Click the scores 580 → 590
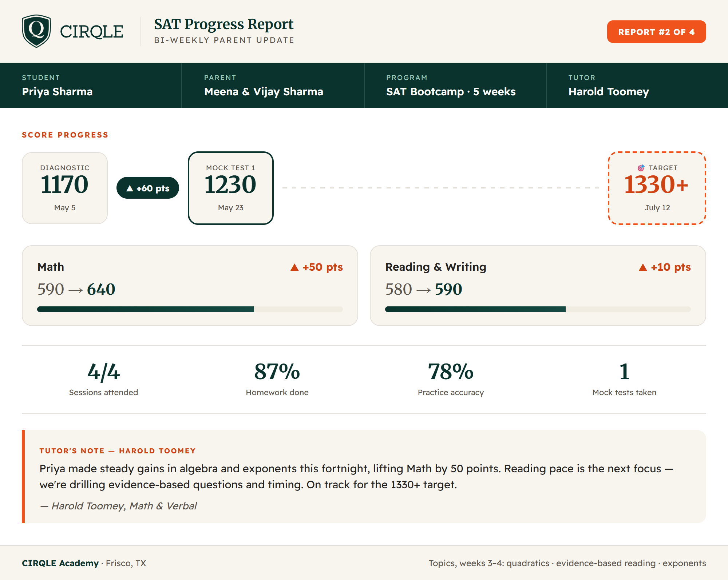 (424, 290)
